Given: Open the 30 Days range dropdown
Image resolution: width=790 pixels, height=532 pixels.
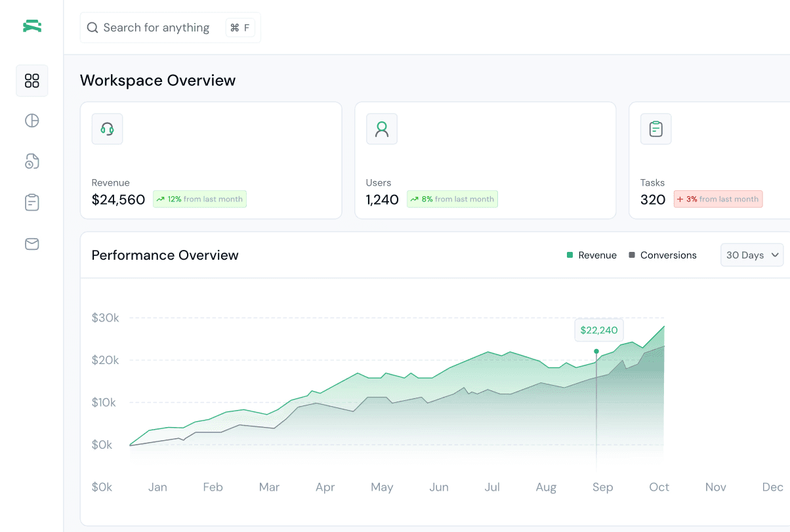Looking at the screenshot, I should coord(753,255).
